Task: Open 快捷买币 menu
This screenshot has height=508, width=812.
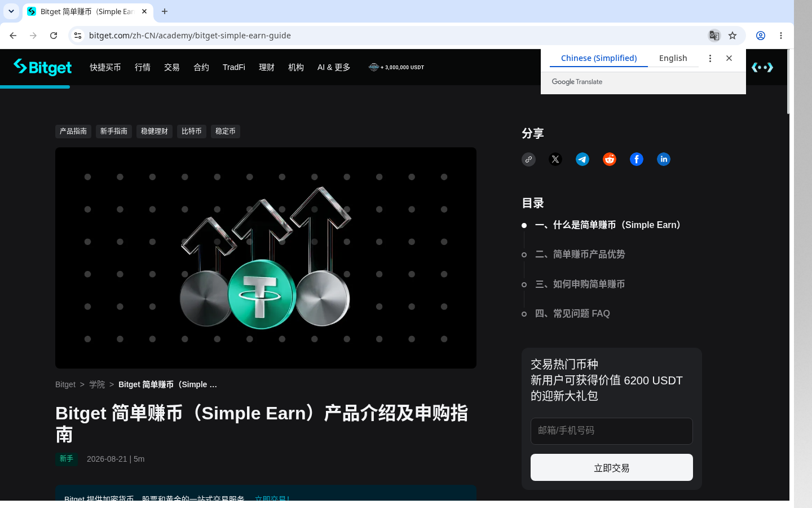Action: click(105, 67)
